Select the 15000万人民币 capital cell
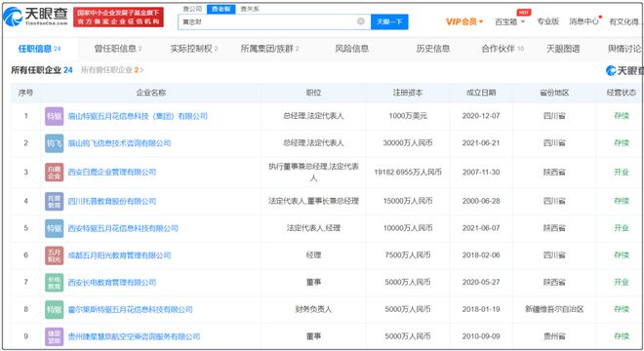Viewport: 644px width, 351px height. [408, 201]
